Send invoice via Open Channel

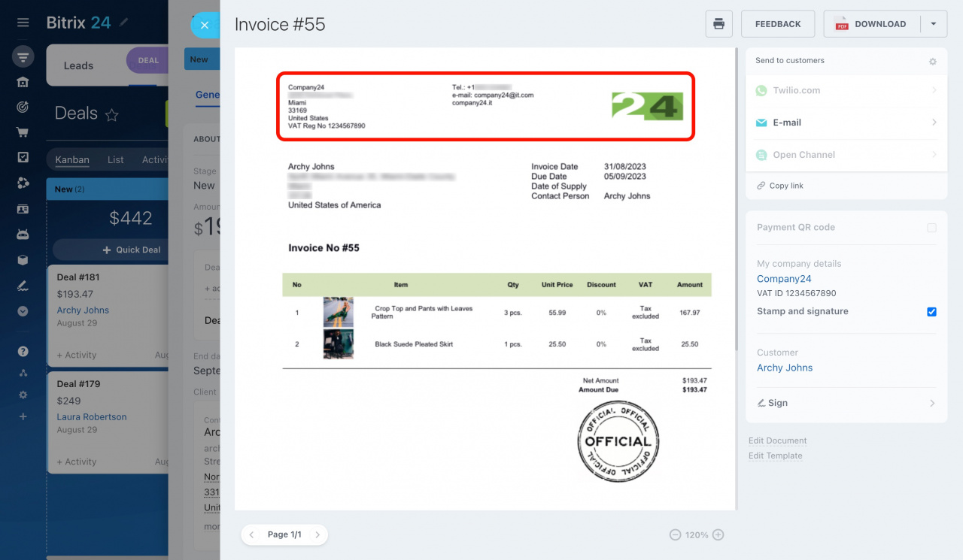[846, 155]
